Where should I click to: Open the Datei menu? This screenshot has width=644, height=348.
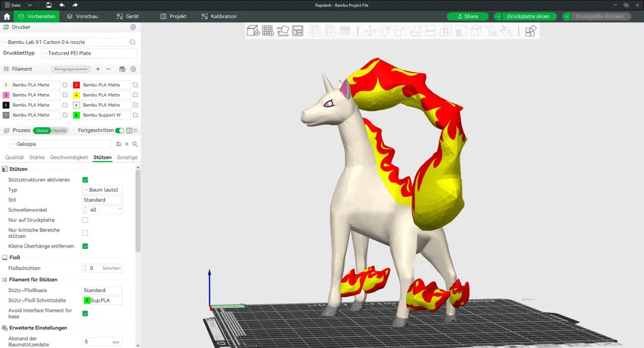pos(13,5)
